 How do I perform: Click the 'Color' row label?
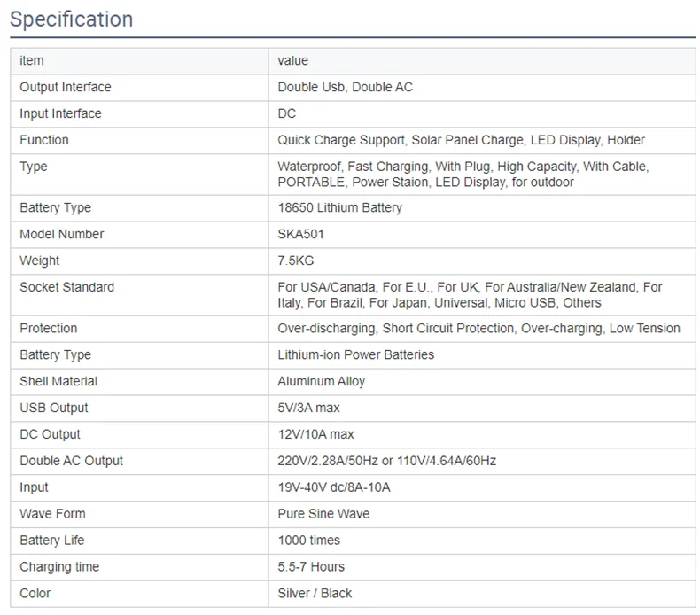pyautogui.click(x=35, y=593)
